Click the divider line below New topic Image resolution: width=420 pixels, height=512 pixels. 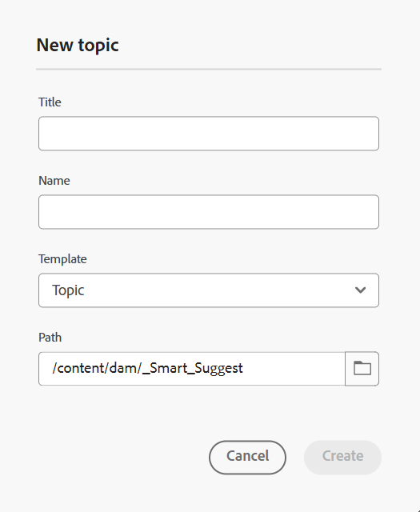(209, 70)
